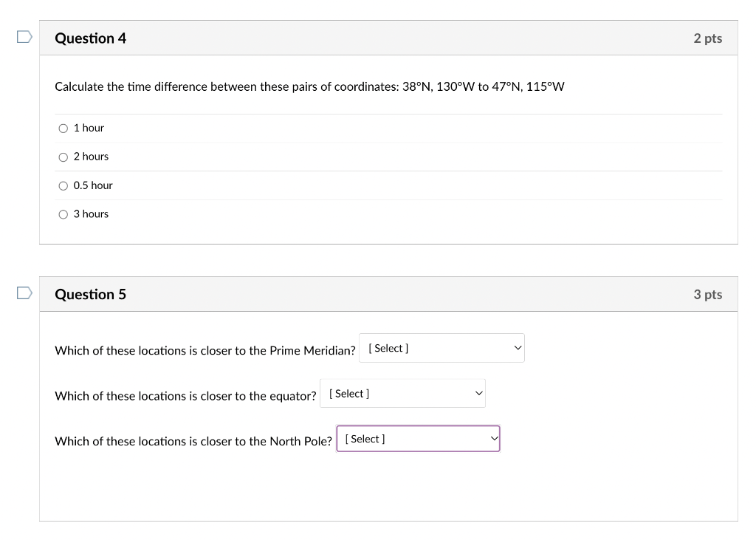
Task: Open the Prime Meridian location dropdown
Action: click(x=441, y=348)
